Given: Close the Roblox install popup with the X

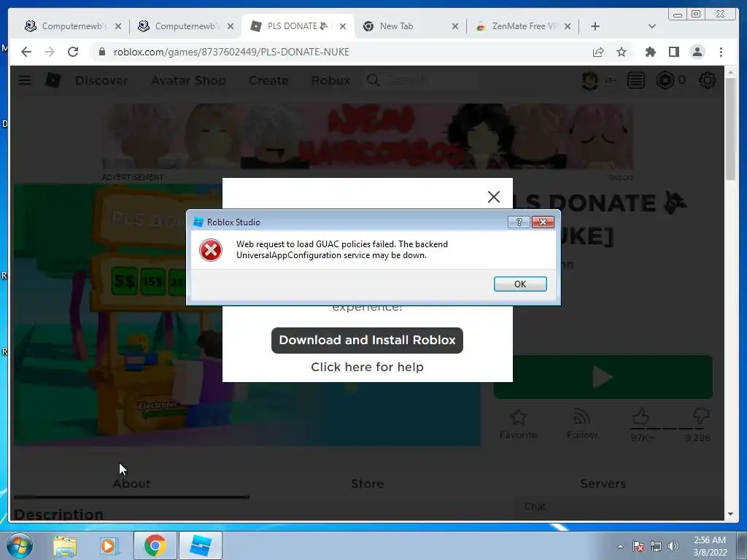Looking at the screenshot, I should pyautogui.click(x=494, y=197).
